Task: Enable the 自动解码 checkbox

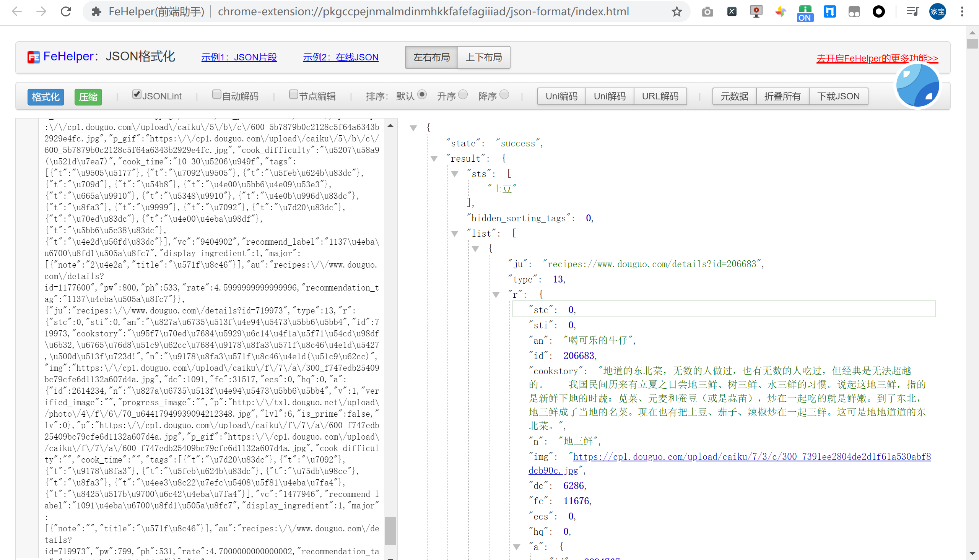Action: (216, 94)
